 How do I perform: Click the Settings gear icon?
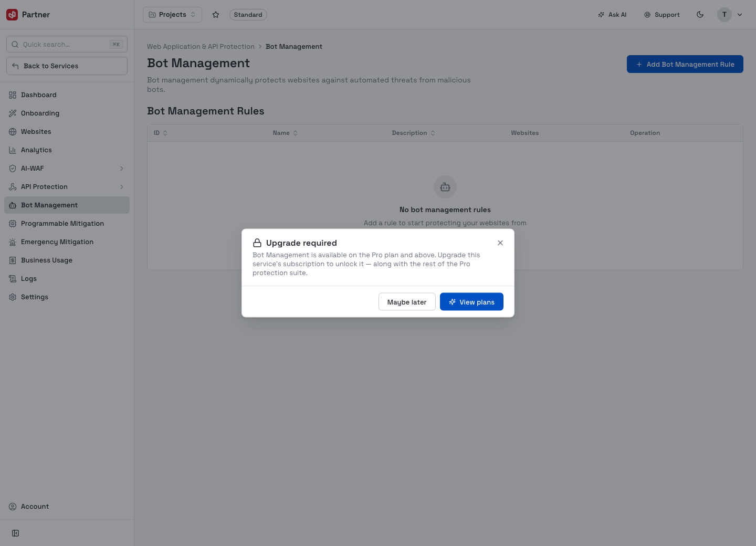(x=13, y=297)
